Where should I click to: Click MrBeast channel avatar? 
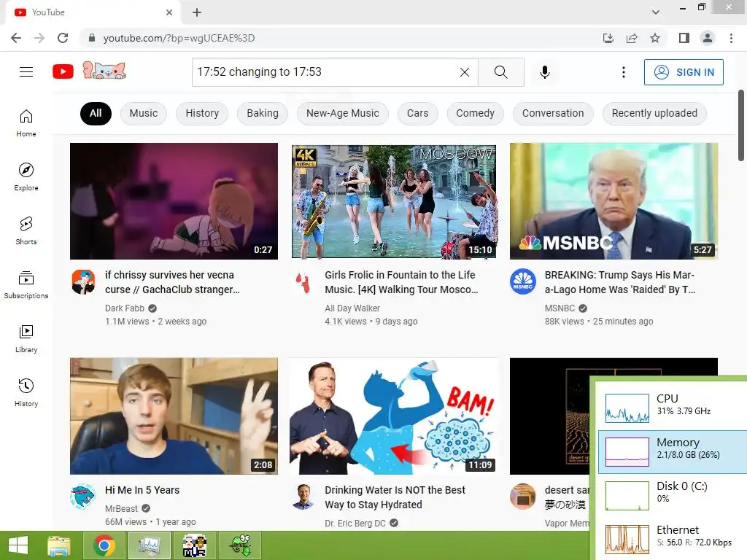point(83,497)
